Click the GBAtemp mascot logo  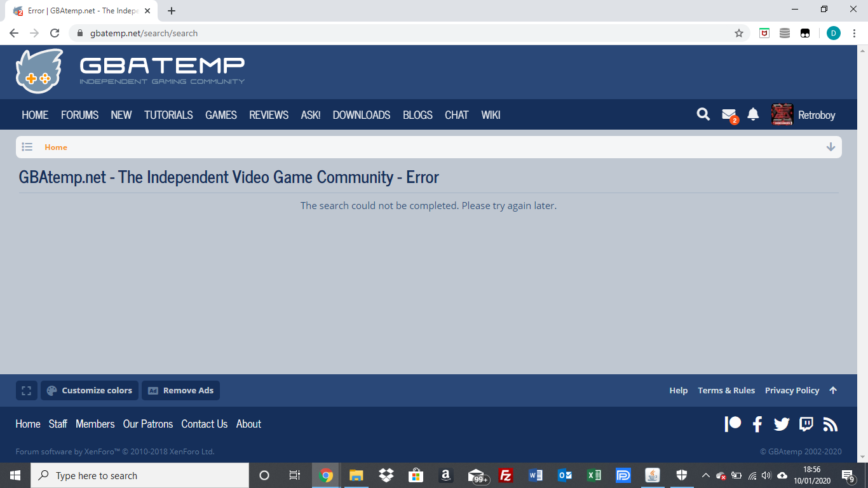point(39,71)
